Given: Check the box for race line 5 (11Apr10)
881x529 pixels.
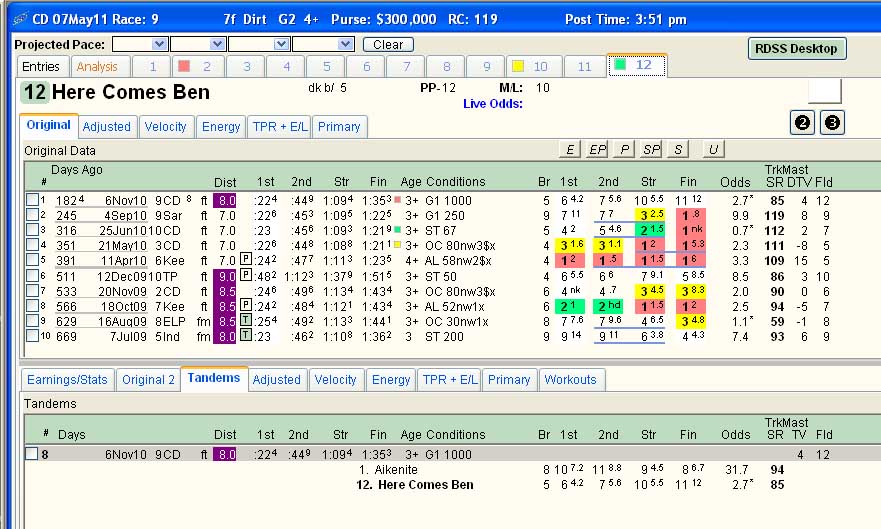Looking at the screenshot, I should [x=32, y=260].
